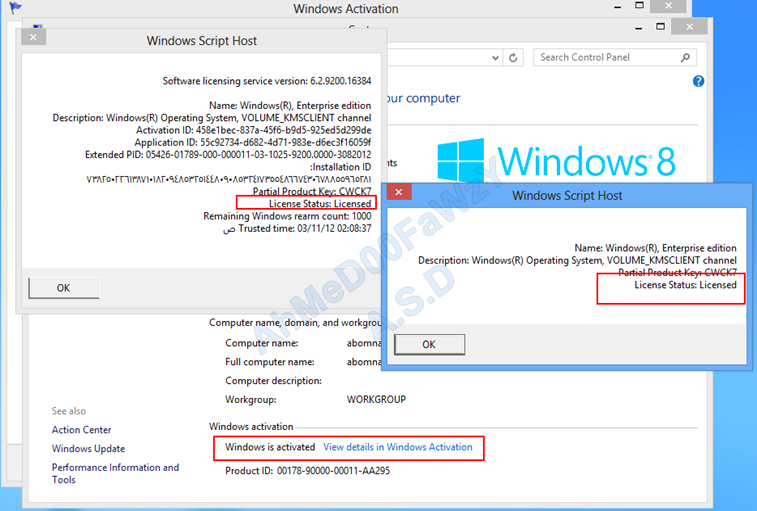Select 'Windows is activated' text

270,447
